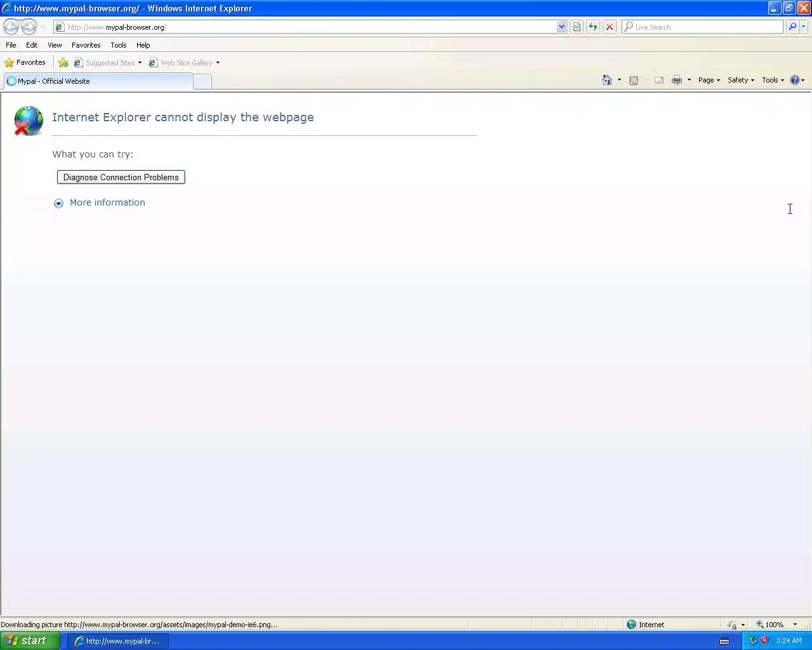Open the Favorites menu in menu bar
The image size is (812, 650).
click(x=86, y=45)
